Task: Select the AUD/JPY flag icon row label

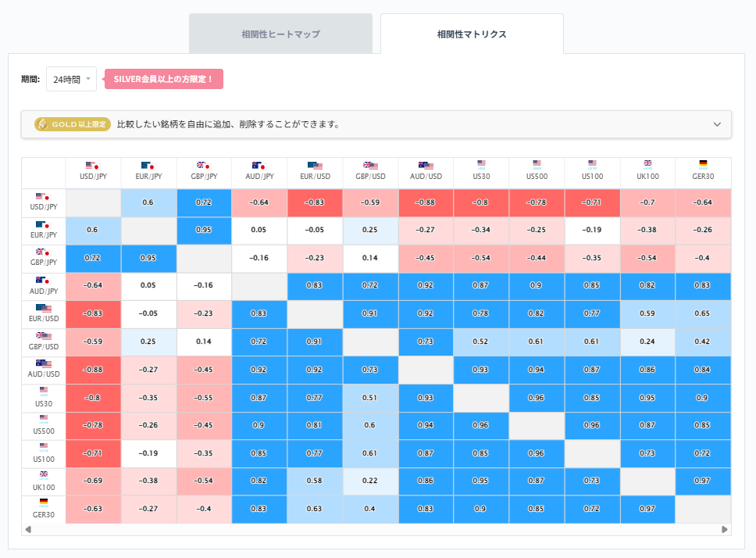Action: 43,281
